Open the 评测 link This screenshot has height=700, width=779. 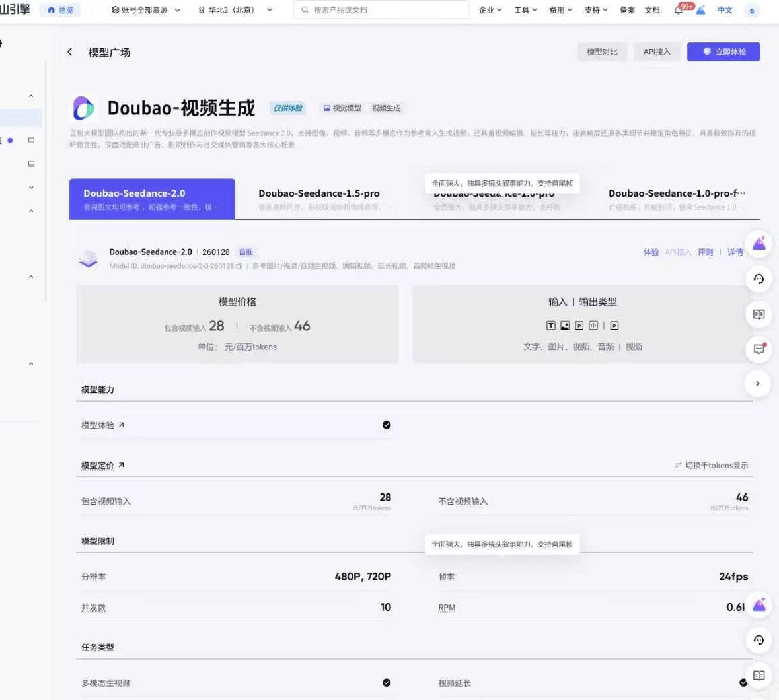705,252
